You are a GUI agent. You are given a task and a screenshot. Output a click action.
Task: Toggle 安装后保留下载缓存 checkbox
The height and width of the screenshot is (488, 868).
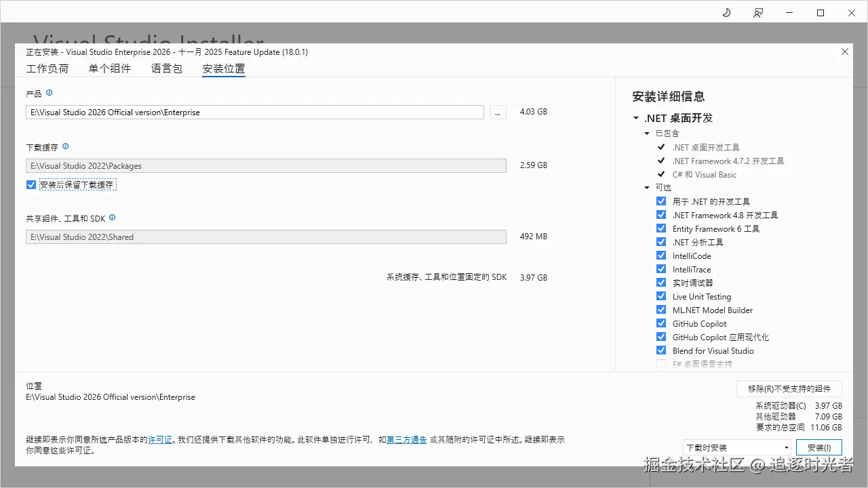click(31, 184)
